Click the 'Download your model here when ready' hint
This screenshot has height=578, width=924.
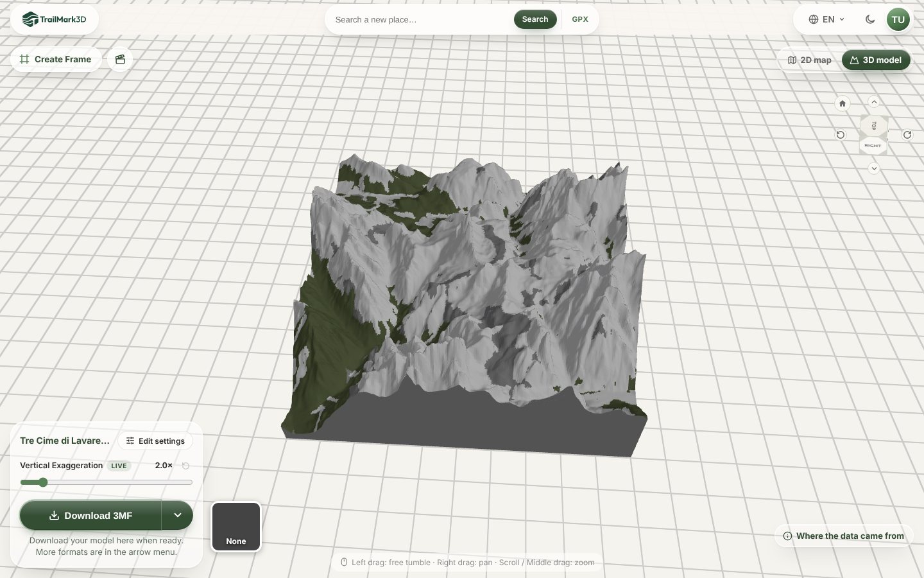coord(107,546)
